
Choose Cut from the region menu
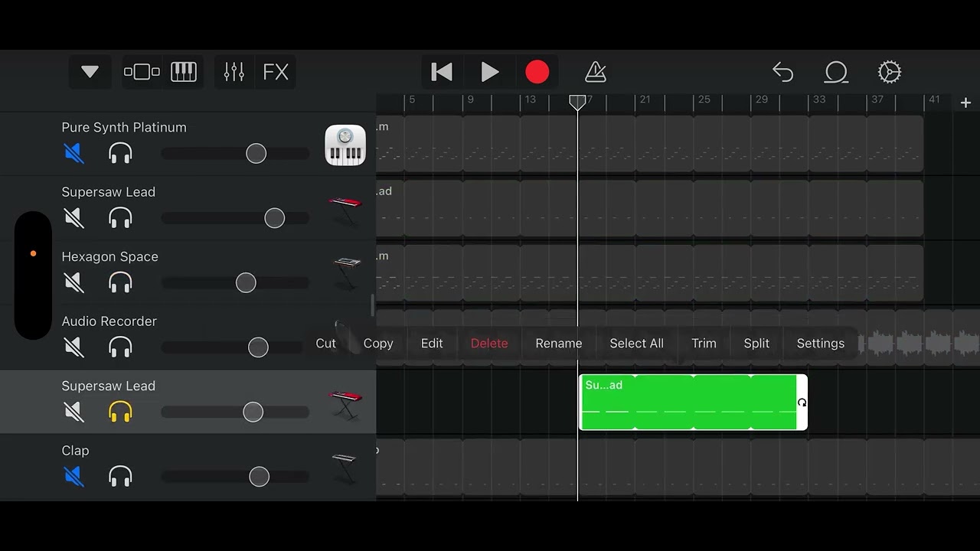(325, 344)
